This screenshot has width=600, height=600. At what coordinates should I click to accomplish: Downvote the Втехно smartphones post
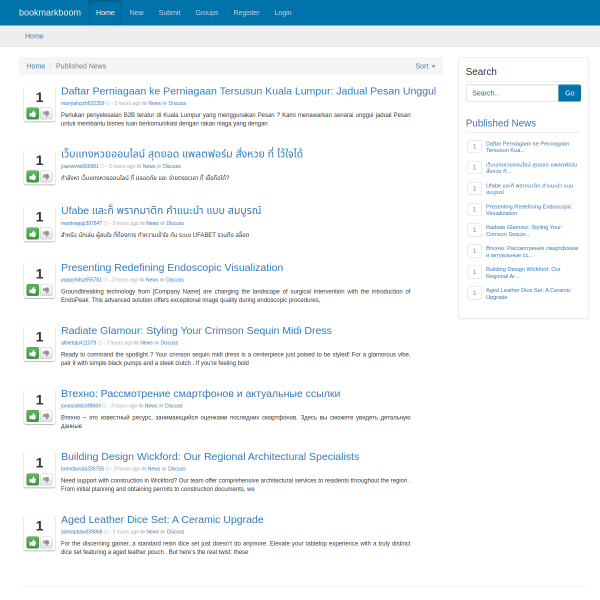coord(46,416)
